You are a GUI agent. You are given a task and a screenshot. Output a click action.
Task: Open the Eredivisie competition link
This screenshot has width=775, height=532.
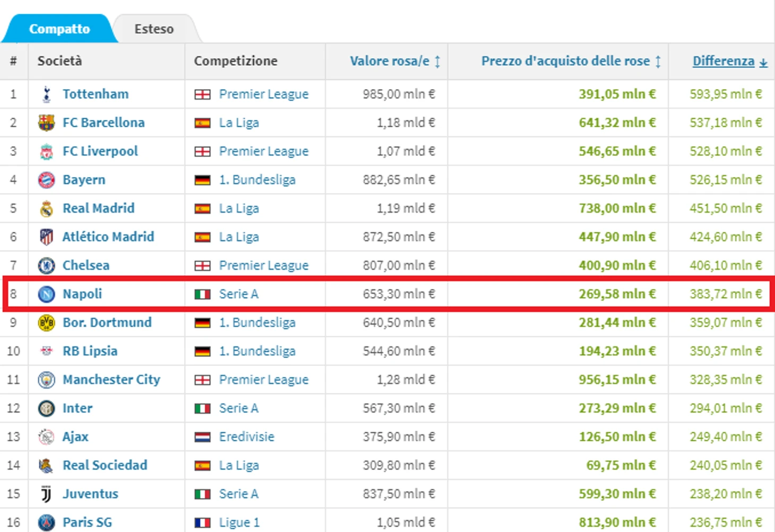[247, 437]
